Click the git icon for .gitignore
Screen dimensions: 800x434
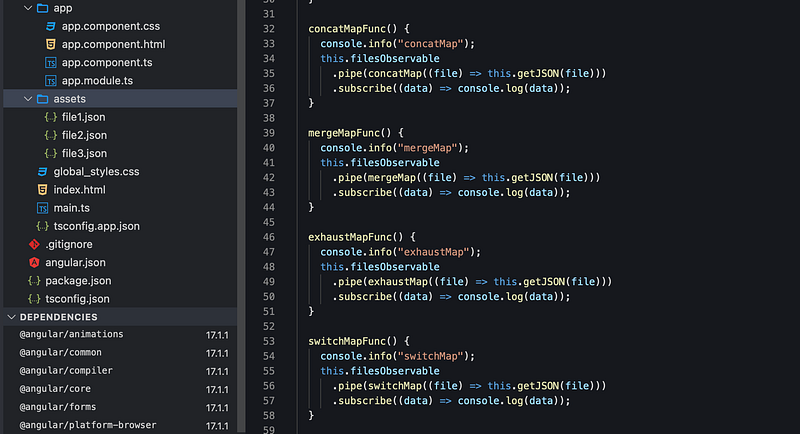point(34,244)
